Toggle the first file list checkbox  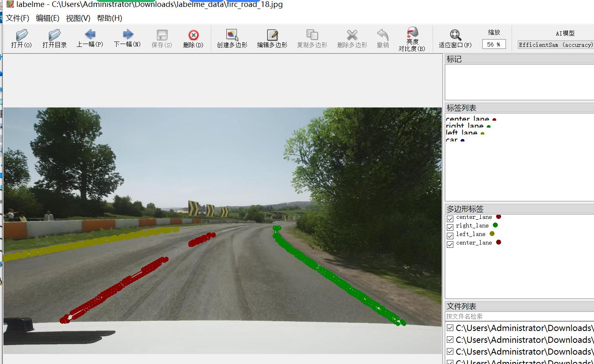tap(450, 328)
